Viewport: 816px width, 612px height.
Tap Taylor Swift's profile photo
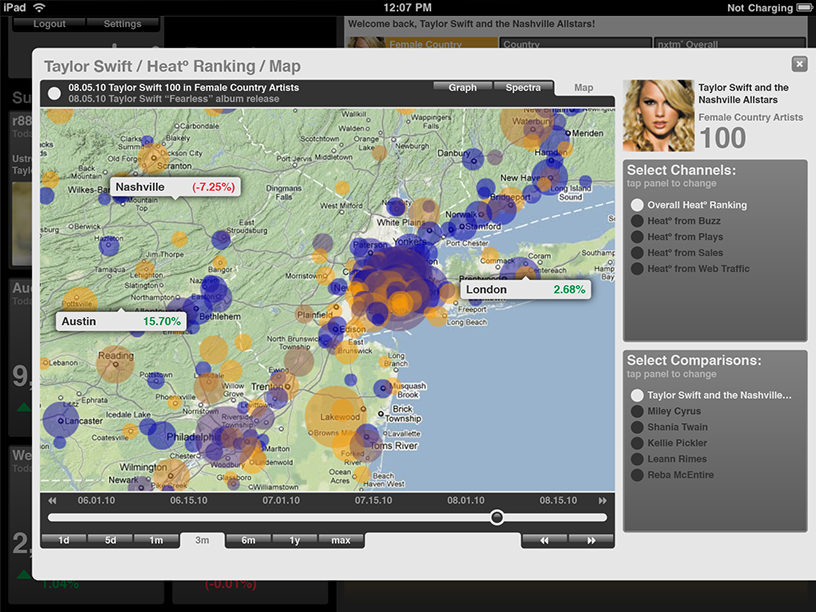coord(658,116)
